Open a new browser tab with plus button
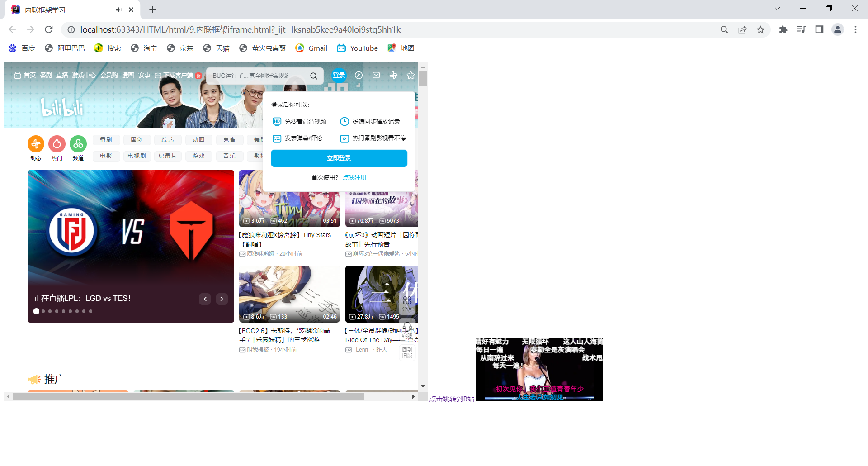 point(152,10)
